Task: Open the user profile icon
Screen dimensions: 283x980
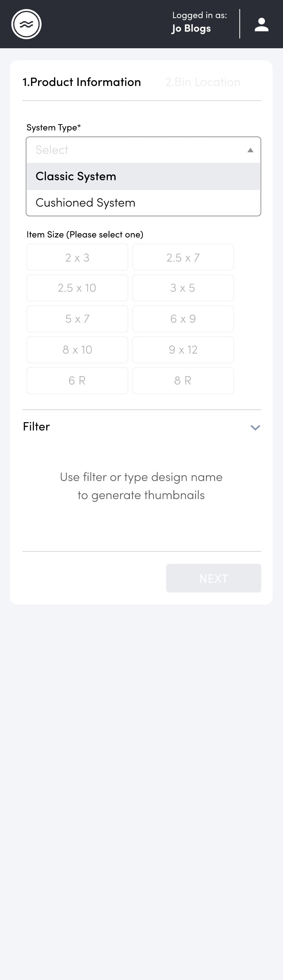Action: coord(261,24)
